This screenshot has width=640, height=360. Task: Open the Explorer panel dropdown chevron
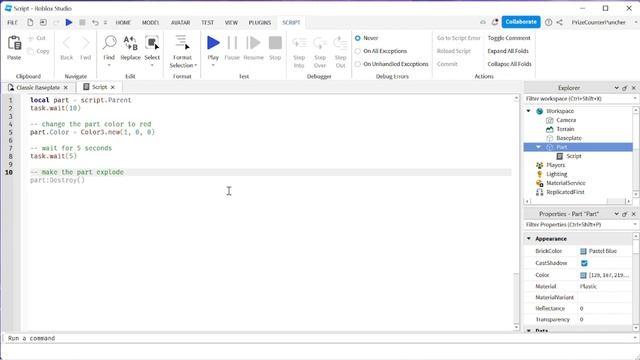616,88
